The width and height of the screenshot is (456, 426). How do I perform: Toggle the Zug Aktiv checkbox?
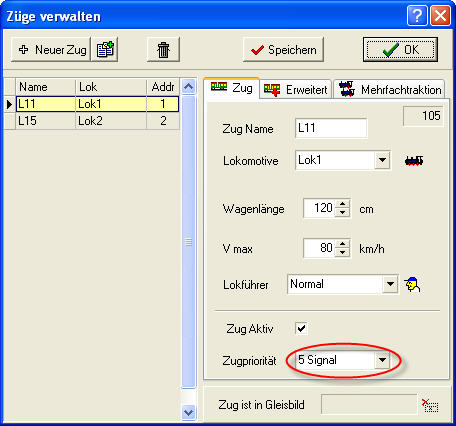tap(301, 328)
